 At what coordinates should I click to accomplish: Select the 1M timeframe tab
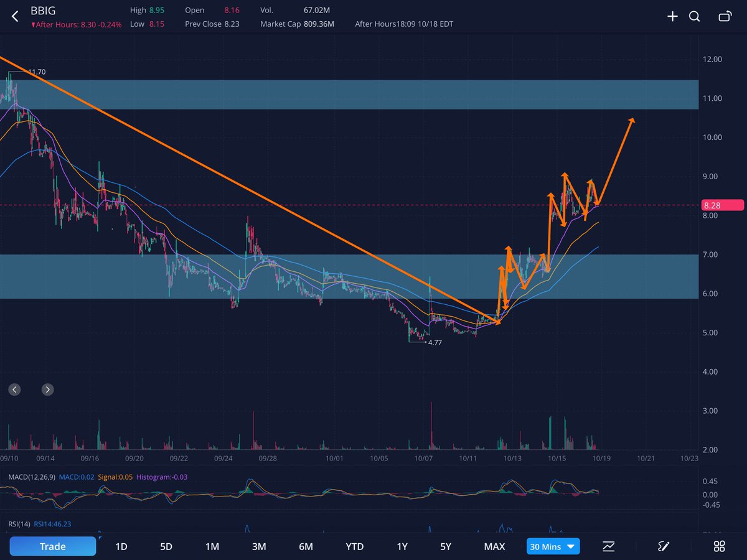(212, 547)
